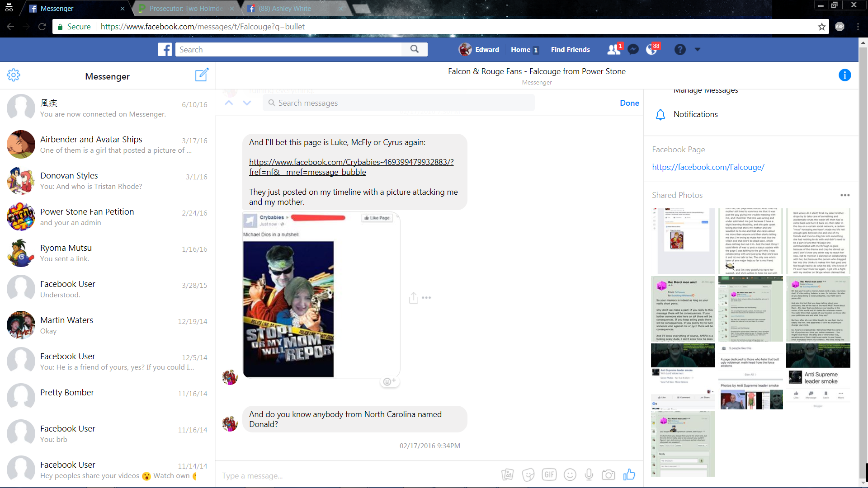Open the Crybabies Facebook page link

(351, 167)
